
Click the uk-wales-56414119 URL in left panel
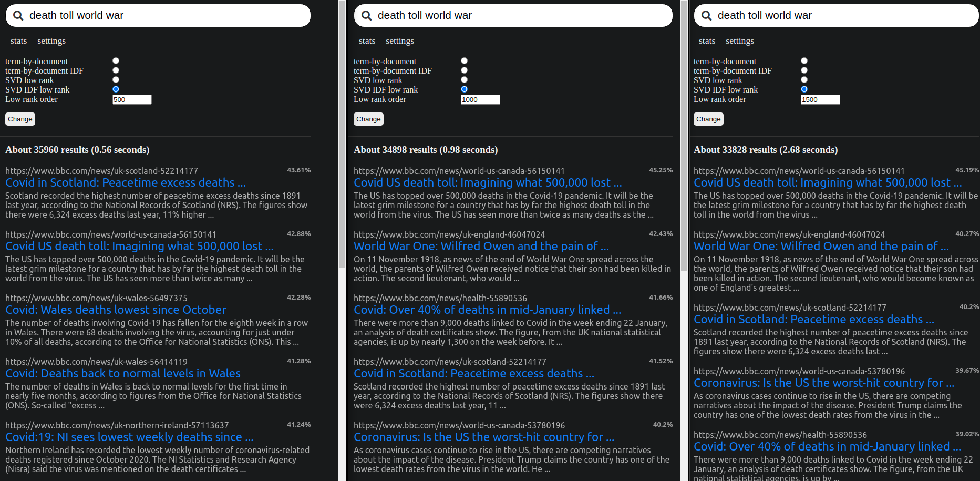[x=96, y=362]
